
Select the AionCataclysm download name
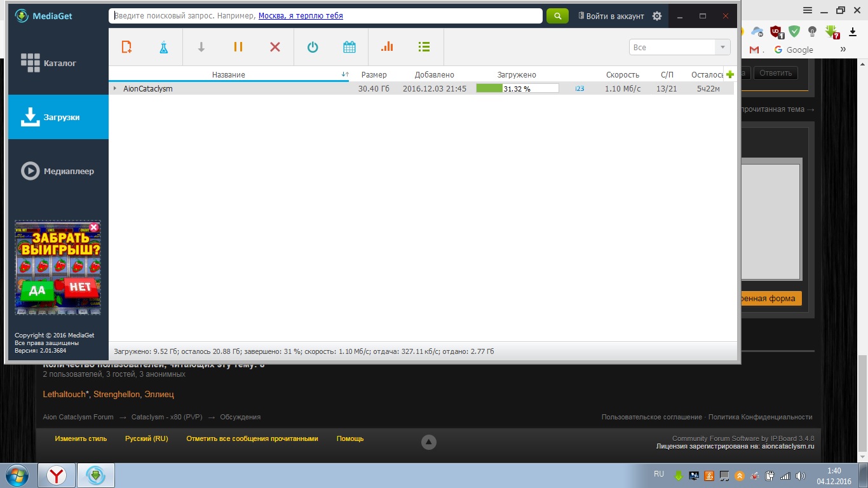pyautogui.click(x=148, y=89)
